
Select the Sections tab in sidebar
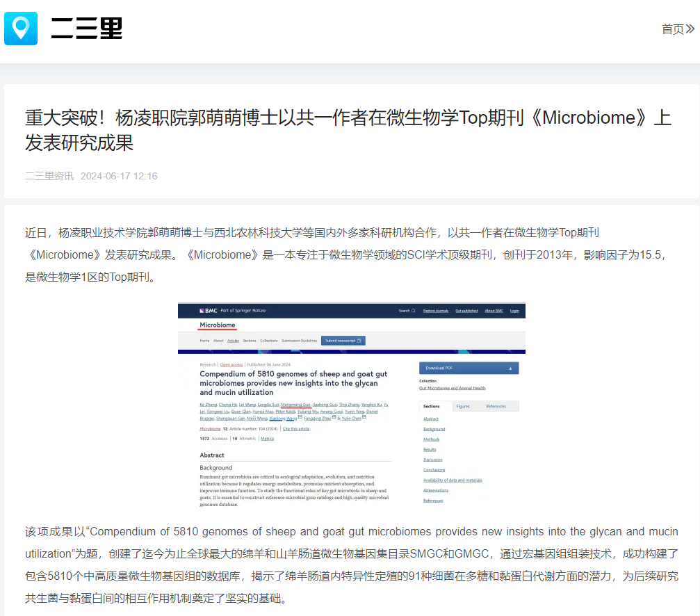point(431,406)
